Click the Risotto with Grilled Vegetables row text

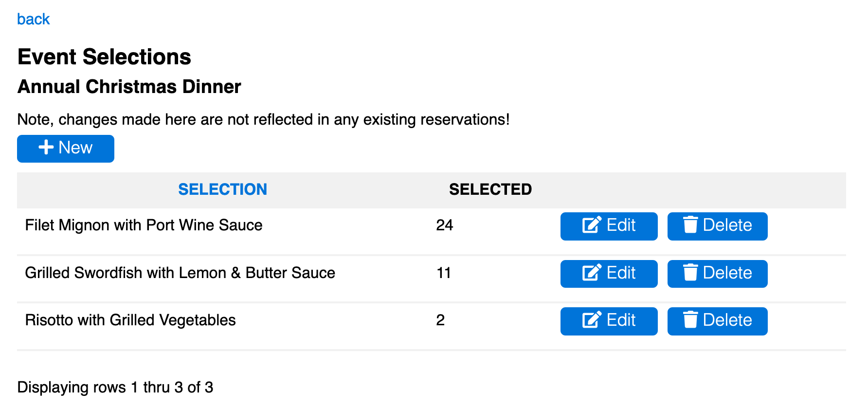pyautogui.click(x=130, y=320)
